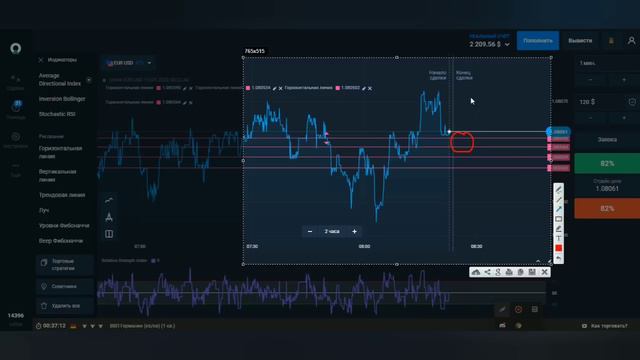Open Торговые стратегии section
Screen dimensions: 640x360
click(64, 264)
